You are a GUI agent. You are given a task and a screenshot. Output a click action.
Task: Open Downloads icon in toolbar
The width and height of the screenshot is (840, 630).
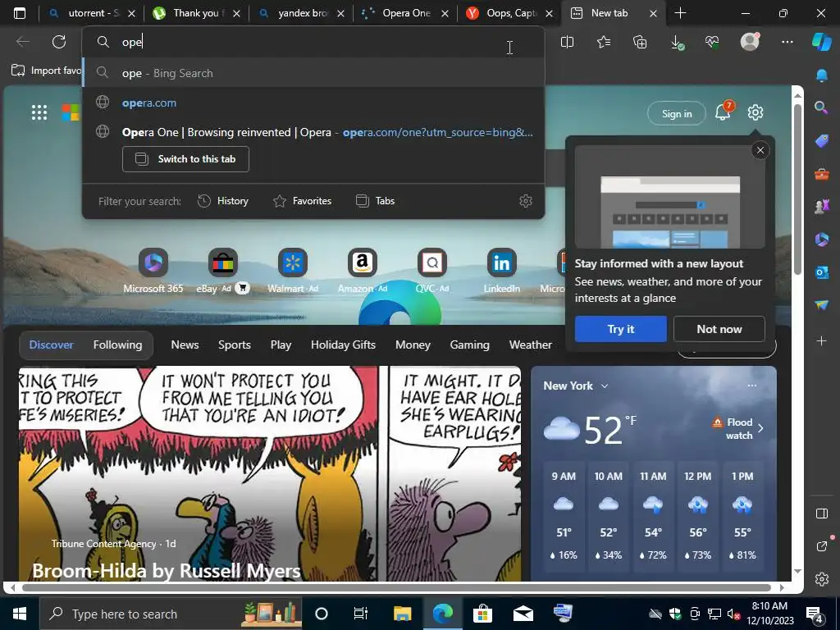(677, 43)
